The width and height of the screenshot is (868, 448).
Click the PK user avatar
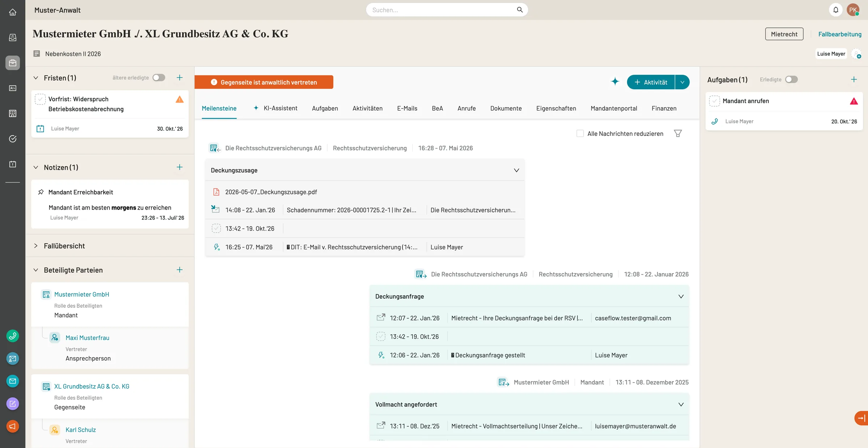coord(853,10)
